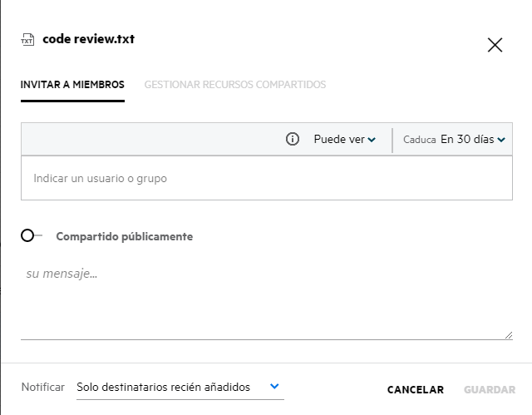Open "Solo destinatarios recién añadidos" notify dropdown
This screenshot has height=415, width=532.
click(179, 388)
